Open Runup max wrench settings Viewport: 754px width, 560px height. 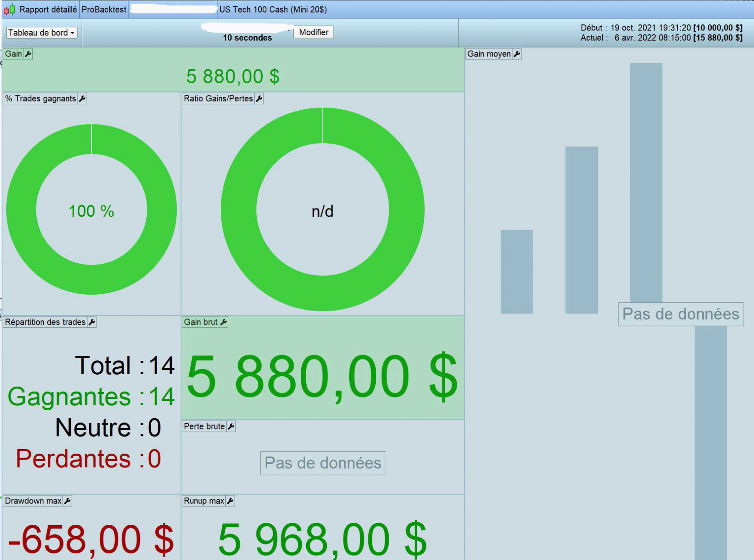coord(230,501)
